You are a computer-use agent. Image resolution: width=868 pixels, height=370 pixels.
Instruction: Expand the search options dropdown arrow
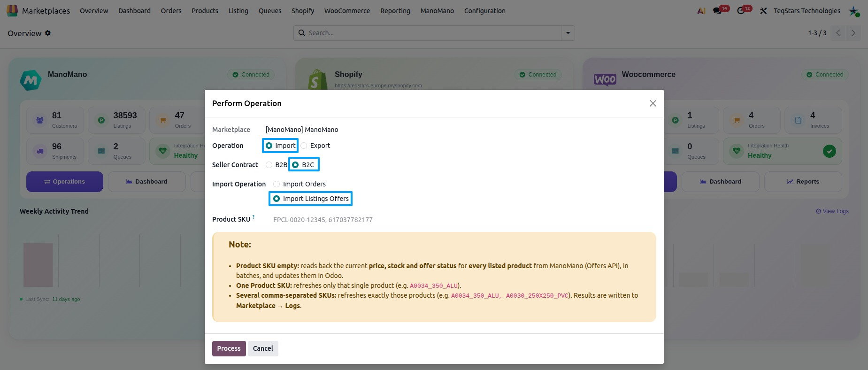click(568, 33)
